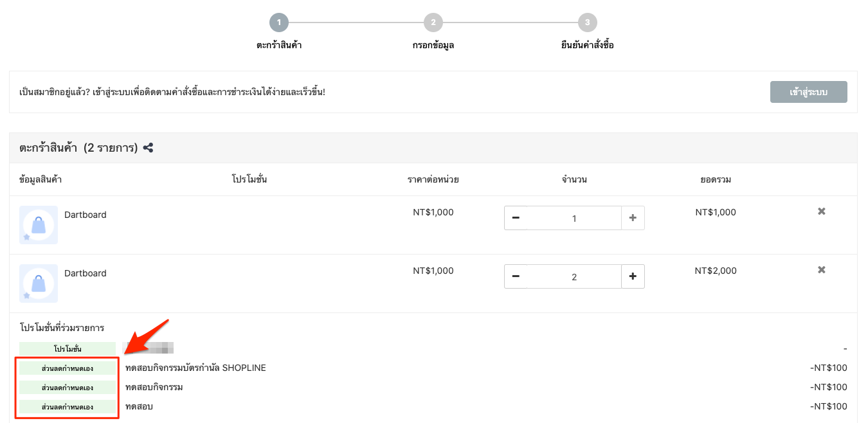The image size is (868, 423).
Task: Click the text ทดสอบกิจกรรมบัตรกำนัล SHOPLINE
Action: [195, 368]
